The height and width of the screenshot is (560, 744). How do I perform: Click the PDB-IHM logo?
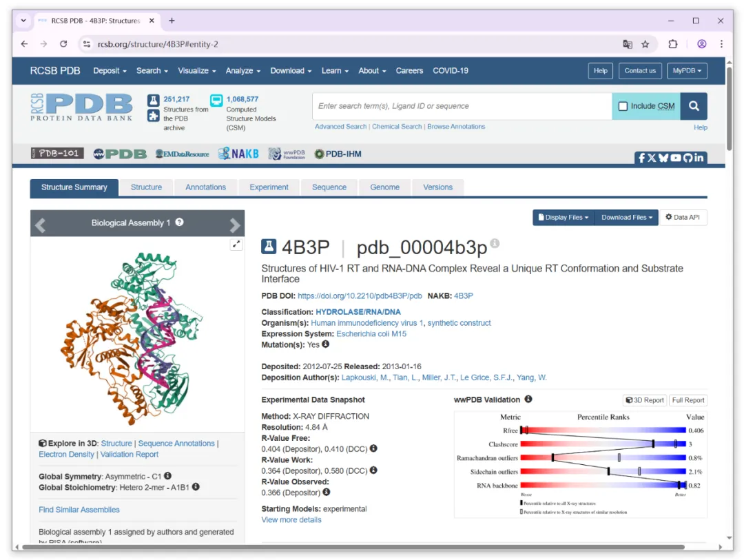338,154
